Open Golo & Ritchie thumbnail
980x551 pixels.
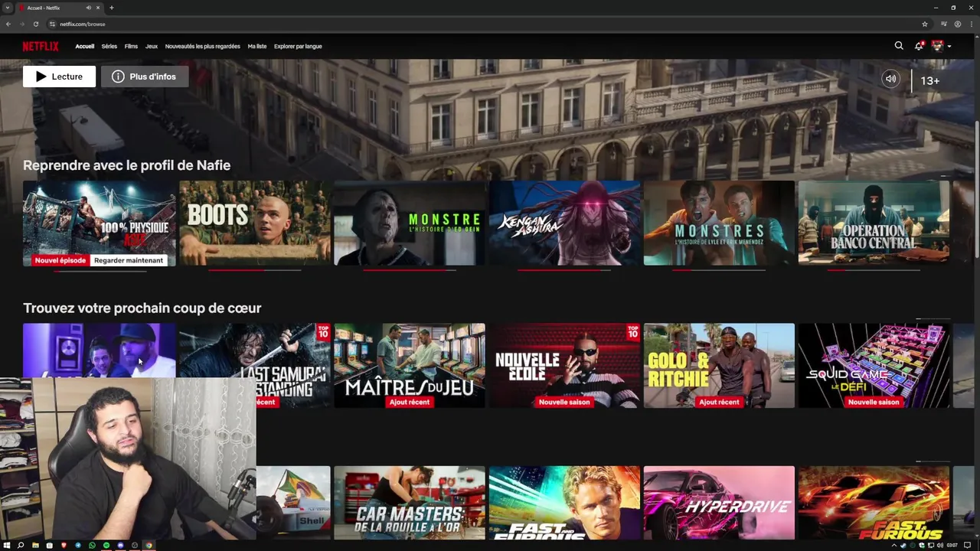pyautogui.click(x=719, y=365)
